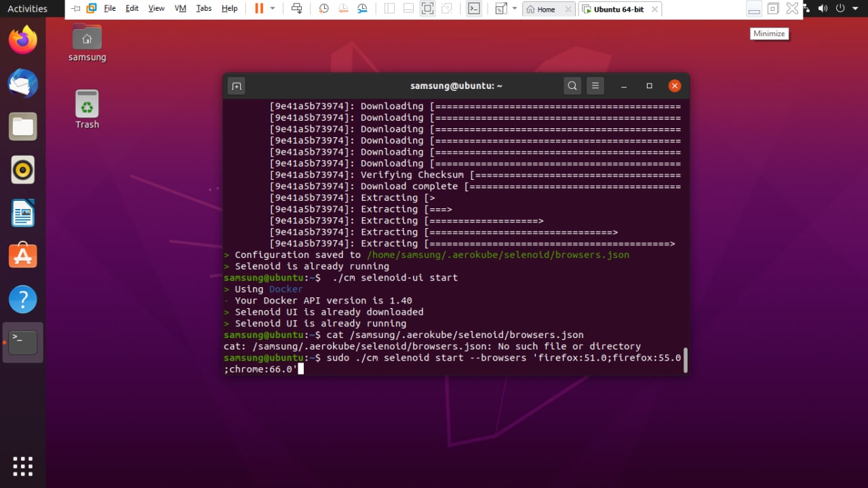Open LibreOffice Writer from the dock
The image size is (868, 488).
[x=23, y=213]
